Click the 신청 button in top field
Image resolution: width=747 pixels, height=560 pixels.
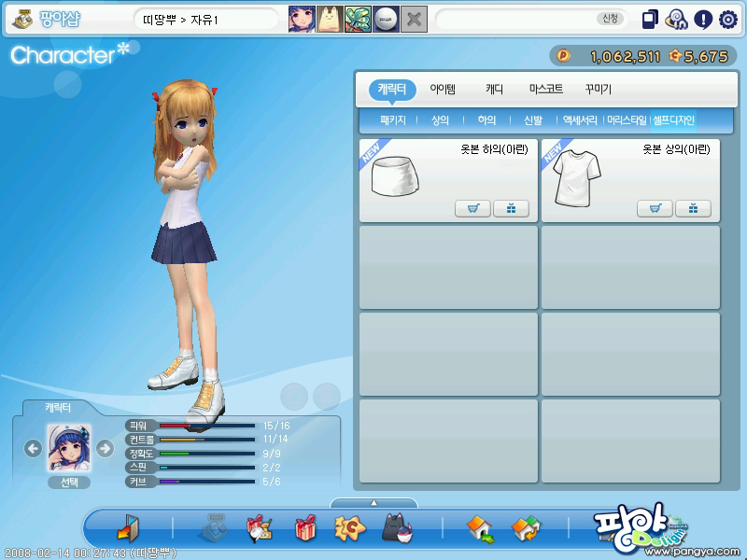click(611, 19)
